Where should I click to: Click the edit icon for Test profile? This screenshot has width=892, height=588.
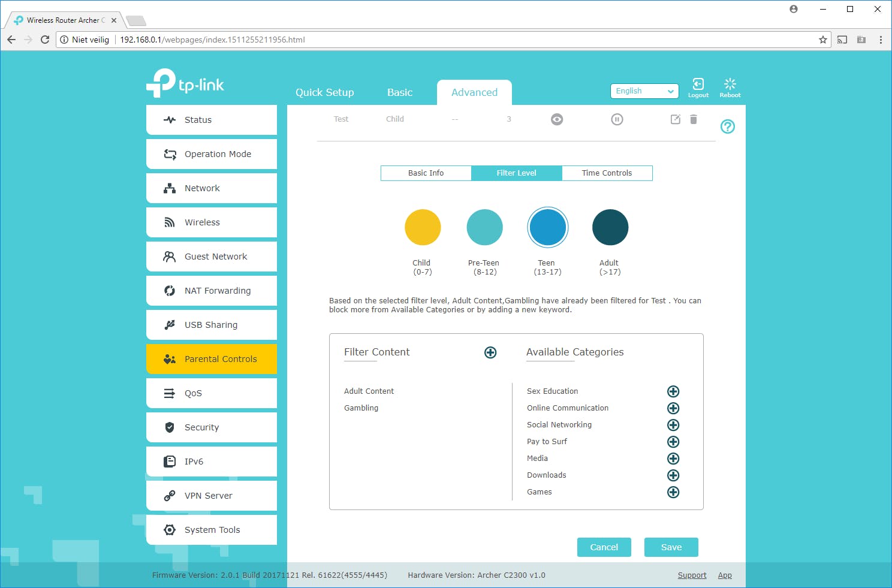(x=675, y=119)
